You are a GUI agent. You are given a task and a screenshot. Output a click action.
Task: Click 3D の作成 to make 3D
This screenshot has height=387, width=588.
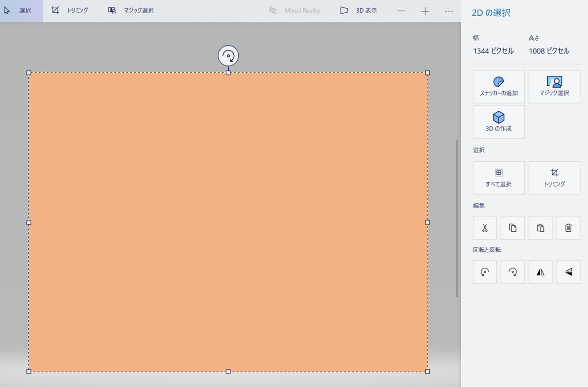(498, 122)
